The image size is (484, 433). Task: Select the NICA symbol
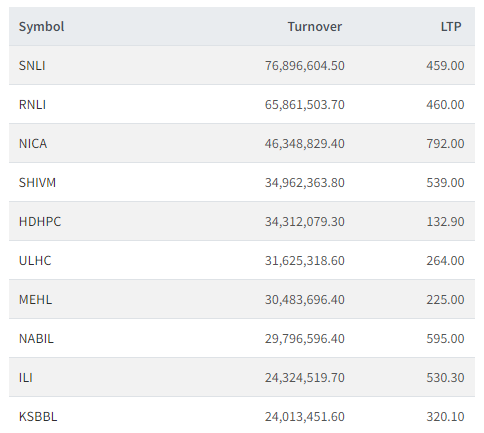[33, 144]
